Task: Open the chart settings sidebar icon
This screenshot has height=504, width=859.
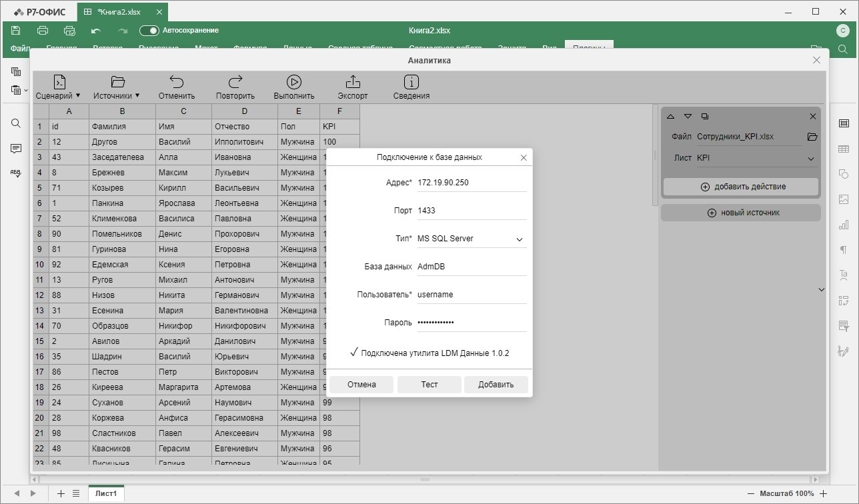Action: (x=844, y=225)
